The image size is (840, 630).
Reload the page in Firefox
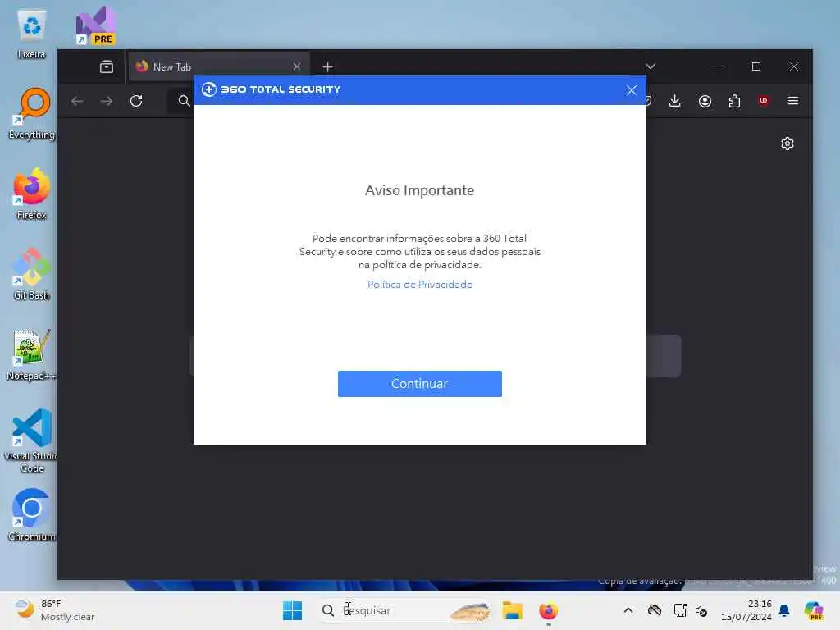136,101
